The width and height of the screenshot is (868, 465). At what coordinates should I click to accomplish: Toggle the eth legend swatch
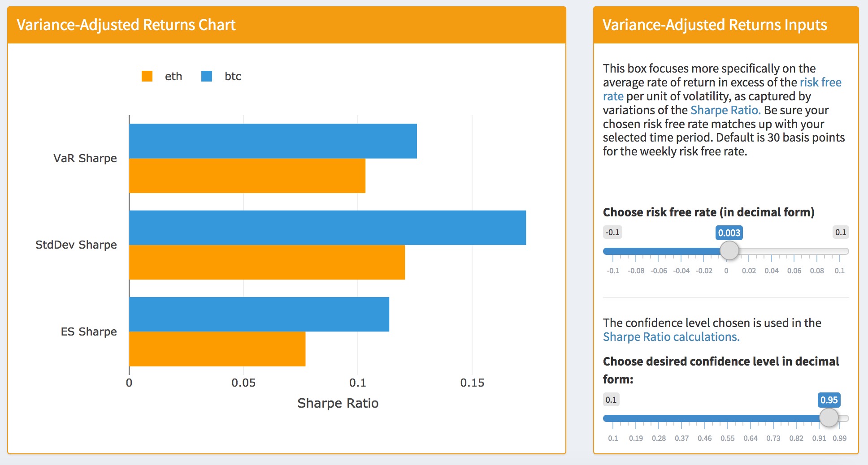tap(147, 76)
